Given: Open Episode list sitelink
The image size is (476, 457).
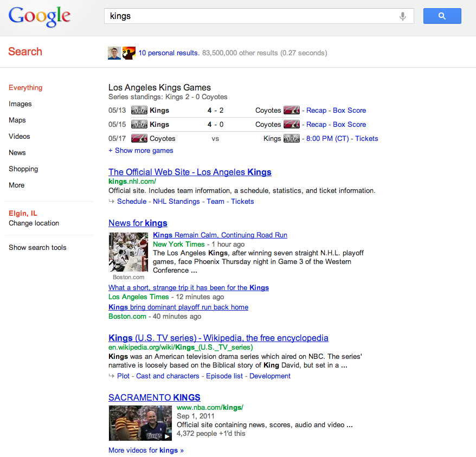Looking at the screenshot, I should point(224,376).
